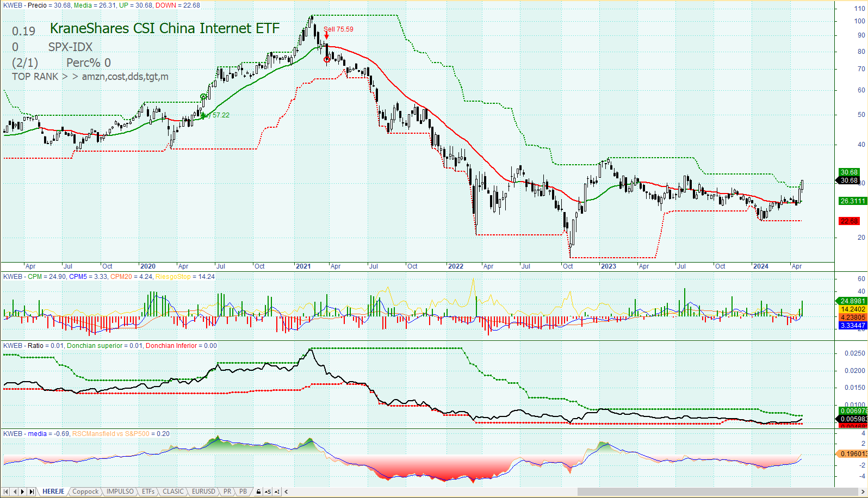Click the 2021 year label on time axis
868x498 pixels.
(303, 266)
